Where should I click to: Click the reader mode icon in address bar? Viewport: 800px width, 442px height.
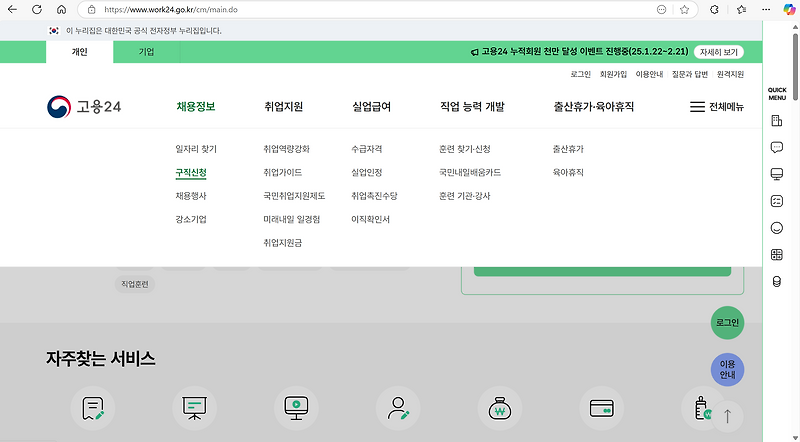pyautogui.click(x=661, y=9)
